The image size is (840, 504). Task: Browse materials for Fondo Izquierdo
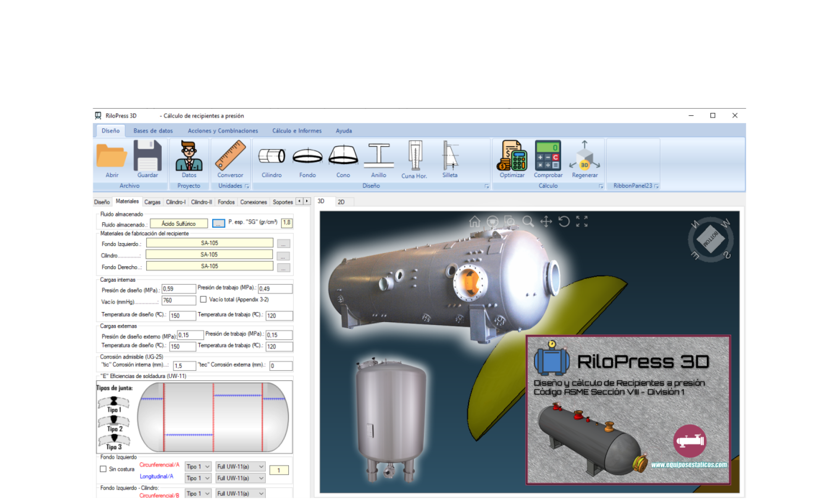tap(283, 244)
